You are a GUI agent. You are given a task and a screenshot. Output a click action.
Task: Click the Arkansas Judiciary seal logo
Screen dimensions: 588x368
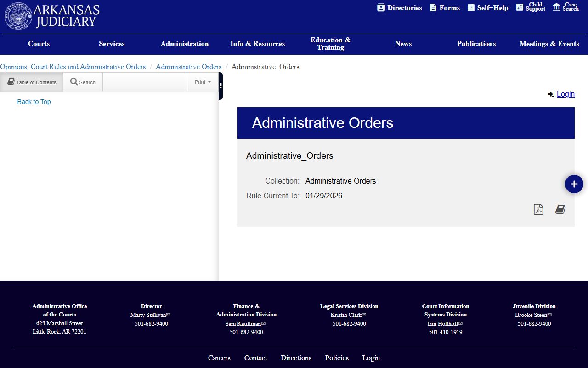tap(18, 16)
